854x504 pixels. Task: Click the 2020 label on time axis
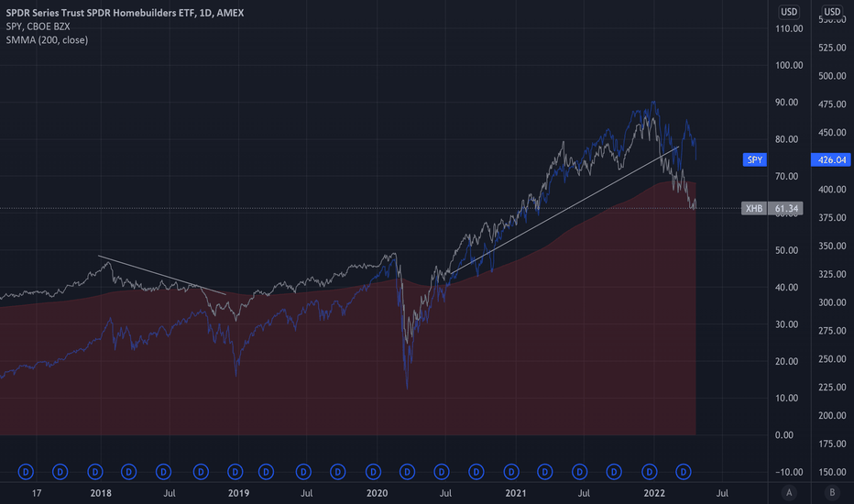(x=377, y=493)
